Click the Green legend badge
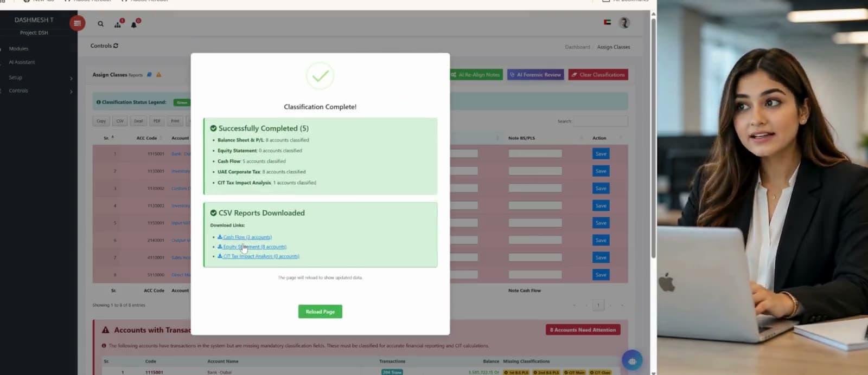868x375 pixels. tap(182, 102)
